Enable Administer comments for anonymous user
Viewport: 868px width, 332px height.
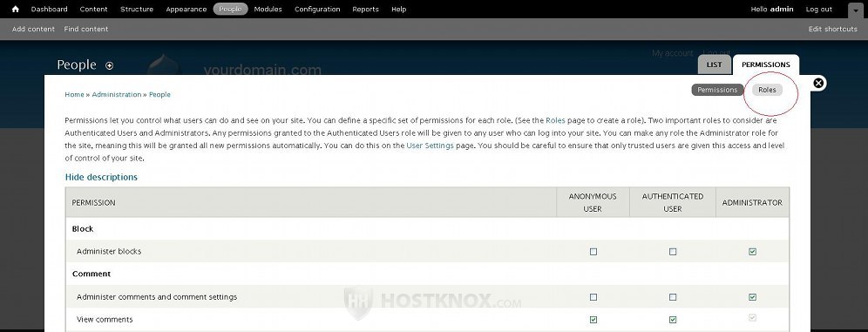(593, 296)
